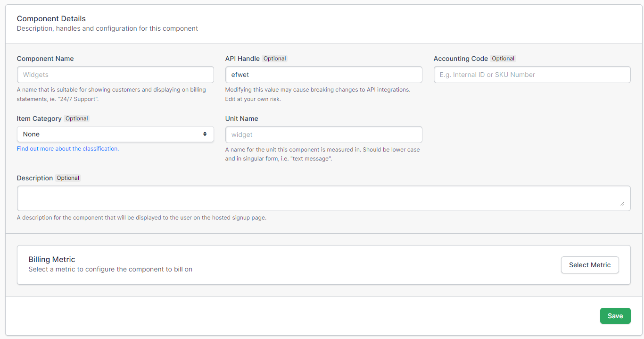Image resolution: width=644 pixels, height=339 pixels.
Task: Click the green Save button
Action: 615,316
